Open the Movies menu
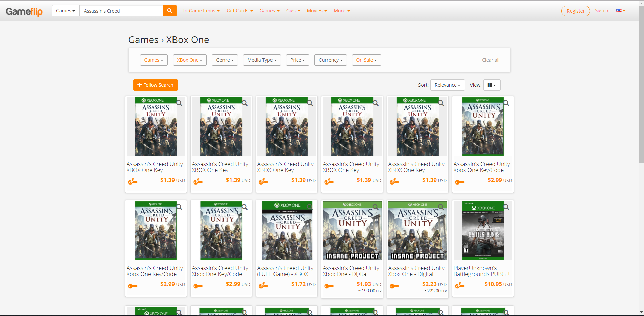Screen dimensions: 644x316 tap(317, 11)
